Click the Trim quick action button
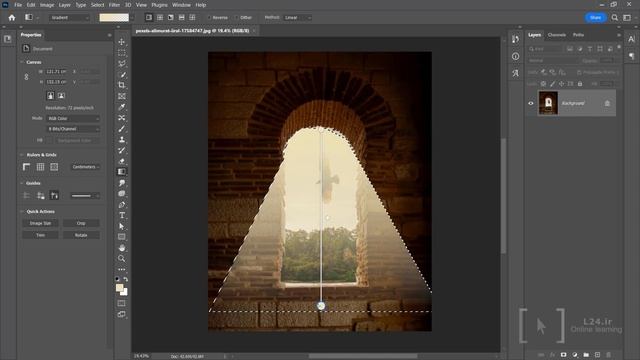The width and height of the screenshot is (640, 360). click(40, 235)
